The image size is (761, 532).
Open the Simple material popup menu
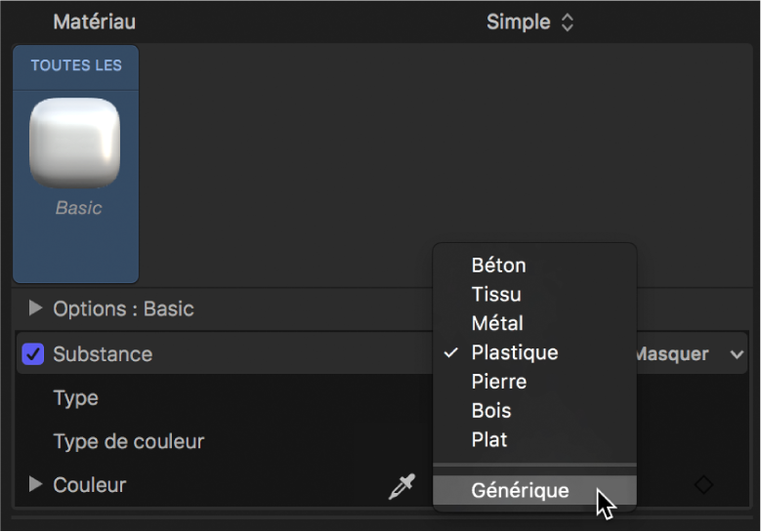[529, 21]
